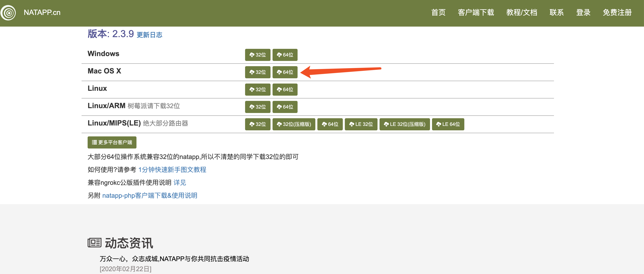
Task: Open the 教程/文档 menu item
Action: pos(522,13)
